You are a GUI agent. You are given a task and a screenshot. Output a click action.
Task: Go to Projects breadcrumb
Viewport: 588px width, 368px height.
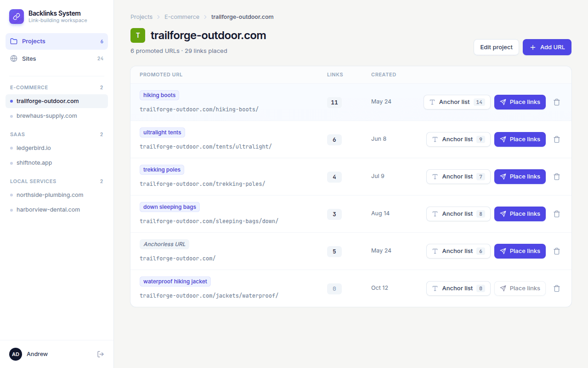[141, 17]
